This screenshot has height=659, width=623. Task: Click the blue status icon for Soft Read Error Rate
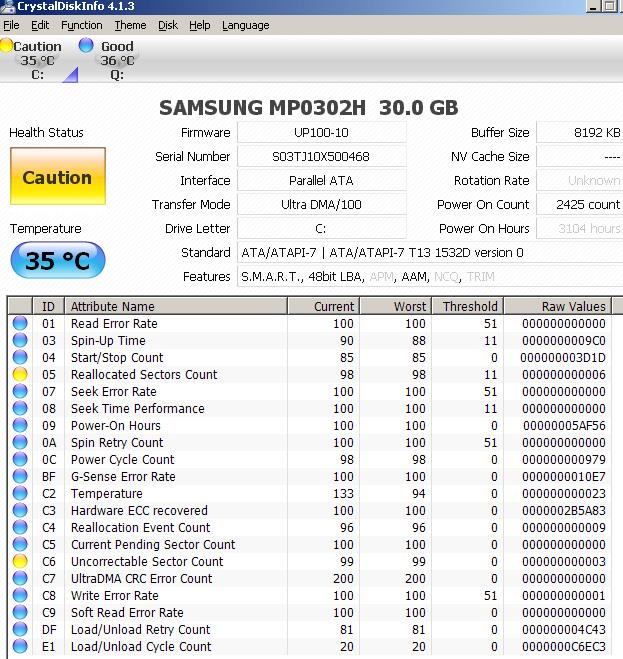coord(20,612)
